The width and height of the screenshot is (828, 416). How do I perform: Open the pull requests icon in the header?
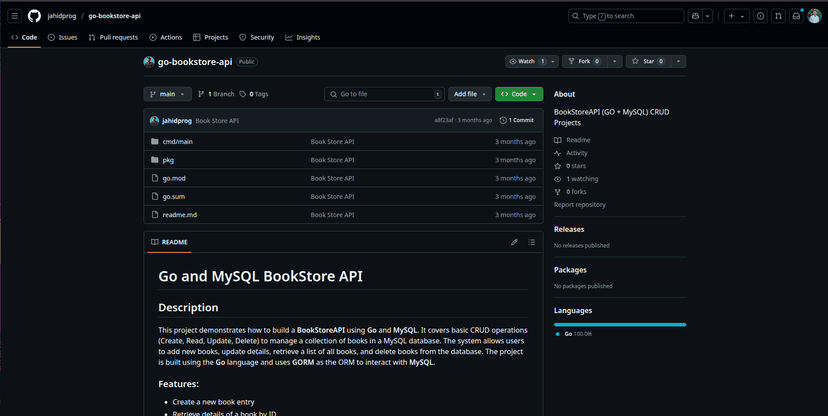[778, 16]
